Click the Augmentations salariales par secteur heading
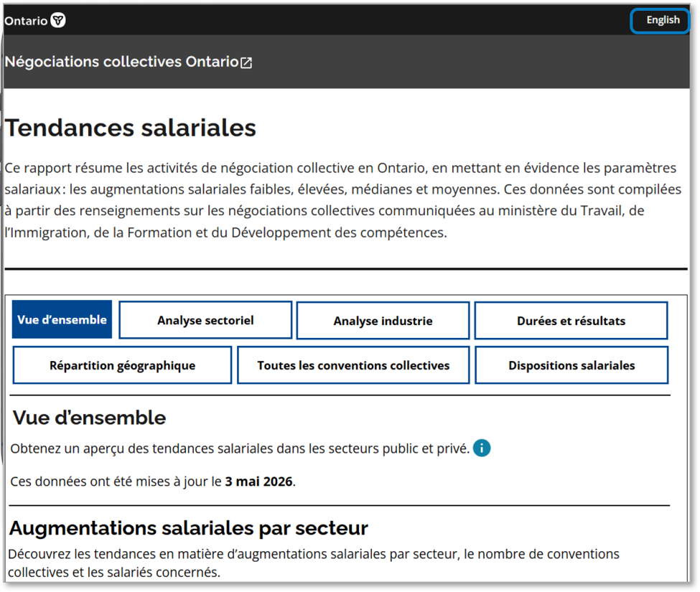The height and width of the screenshot is (592, 700). tap(188, 528)
